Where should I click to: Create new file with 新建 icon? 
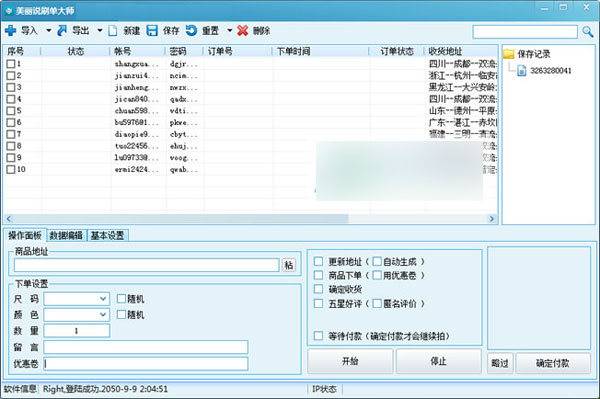[x=113, y=31]
